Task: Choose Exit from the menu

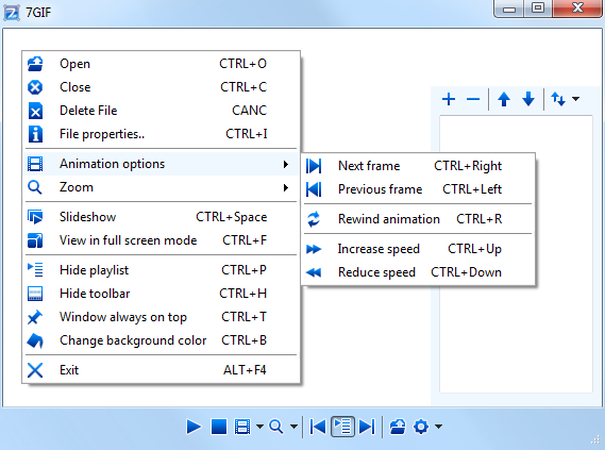Action: [161, 370]
